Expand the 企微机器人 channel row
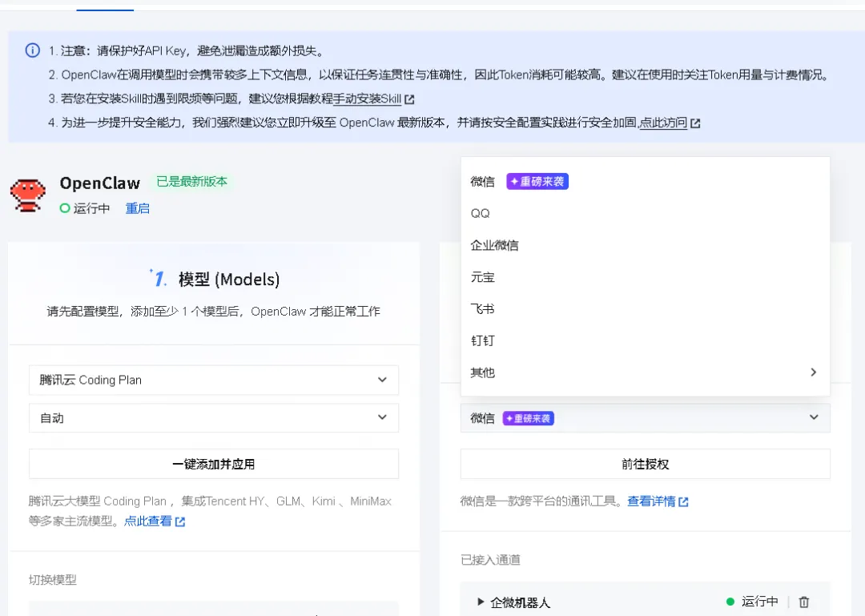 click(481, 602)
